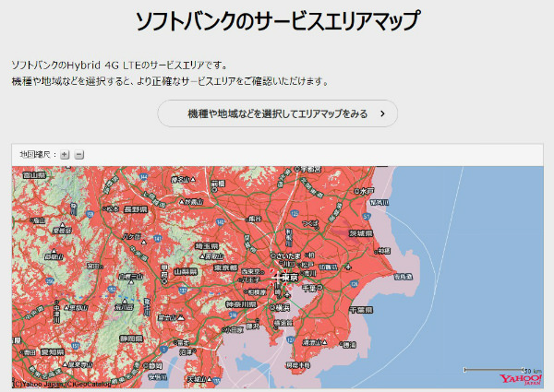Click the 神奈川県 prefecture label
The height and width of the screenshot is (392, 554).
(x=241, y=304)
